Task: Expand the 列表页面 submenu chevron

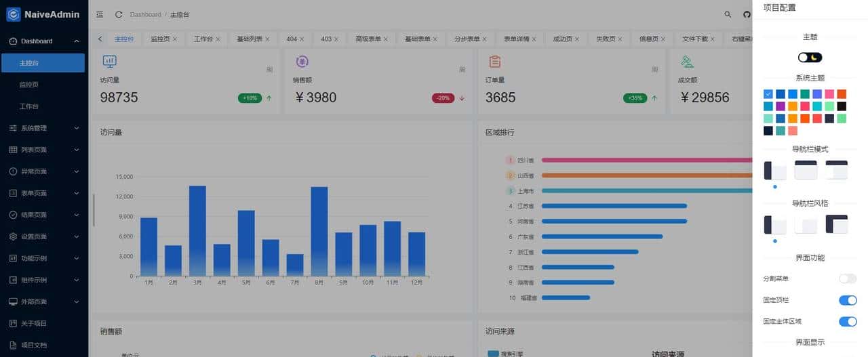Action: coord(77,150)
